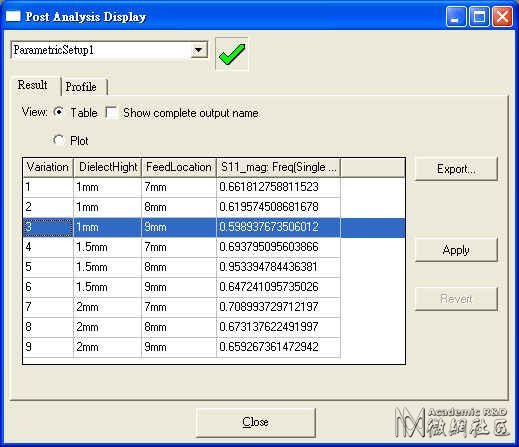Click the green checkmark icon
The width and height of the screenshot is (519, 447).
click(x=232, y=54)
